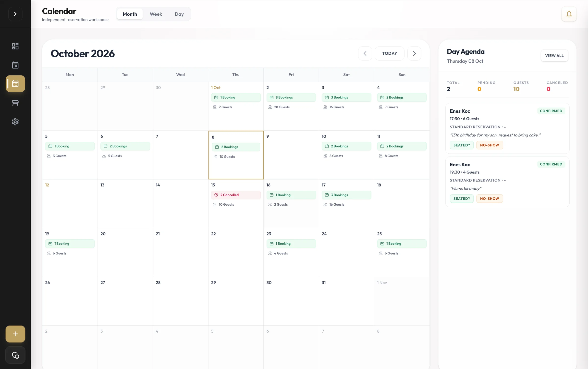Click "Mums birthday" note text

click(x=465, y=188)
